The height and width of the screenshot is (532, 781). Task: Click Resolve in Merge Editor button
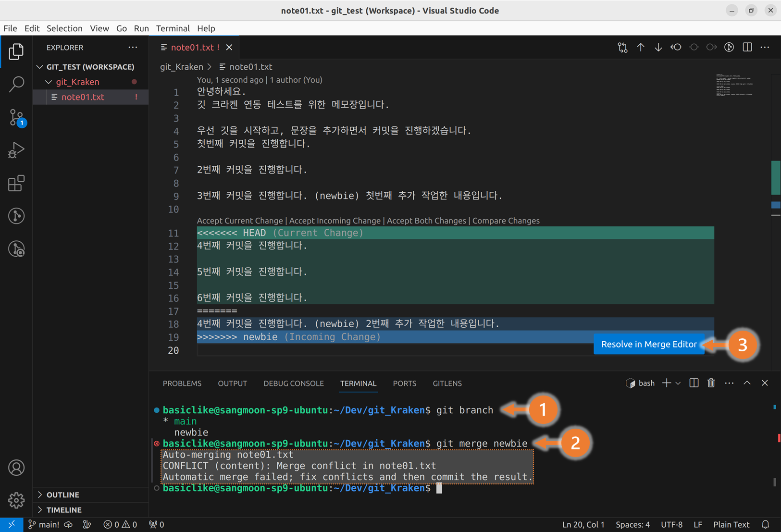pyautogui.click(x=649, y=344)
